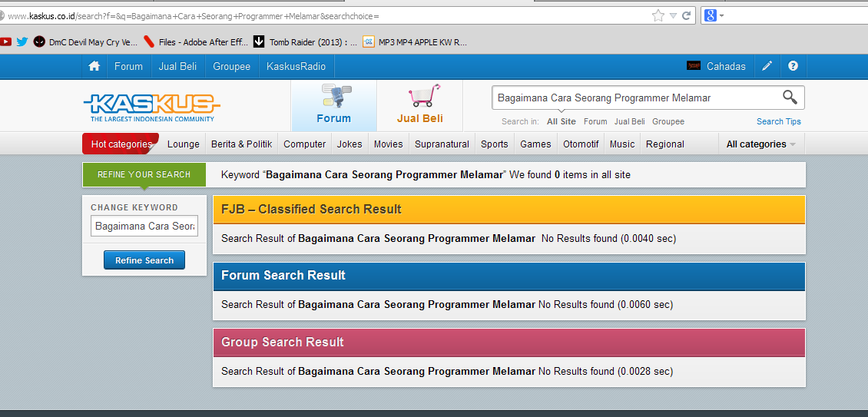Open the Sports category

point(495,144)
